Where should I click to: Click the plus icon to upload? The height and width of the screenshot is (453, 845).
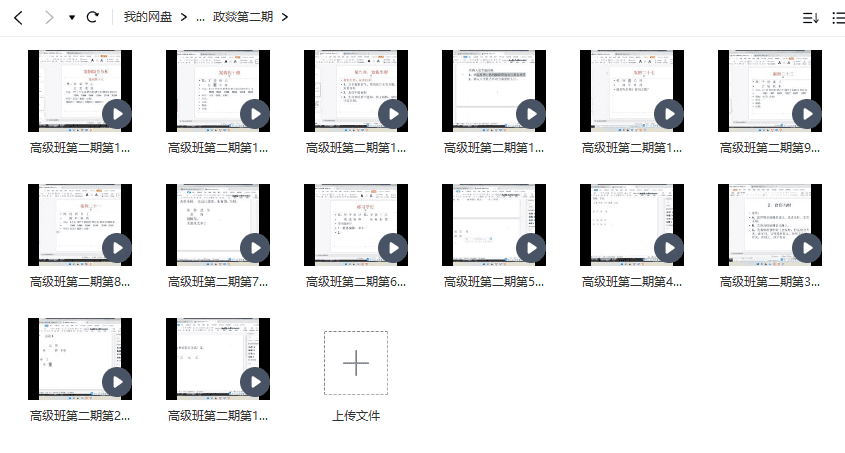pos(356,362)
